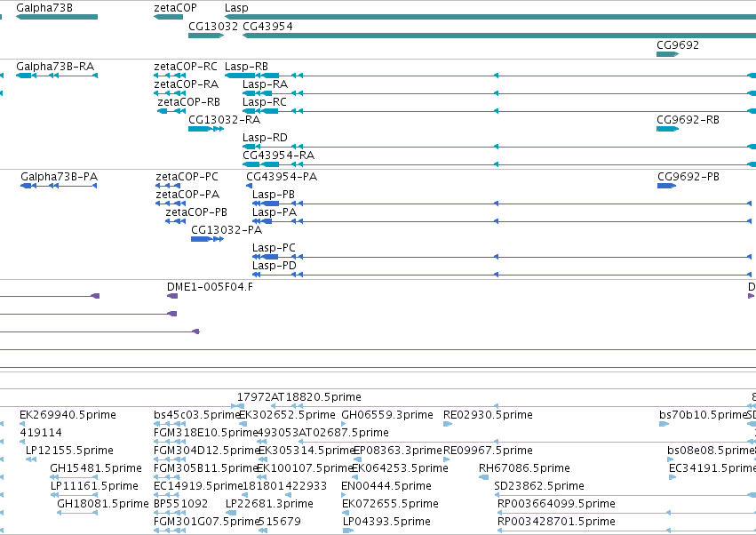Click protein Lasp-PD label
The width and height of the screenshot is (756, 535).
point(275,266)
